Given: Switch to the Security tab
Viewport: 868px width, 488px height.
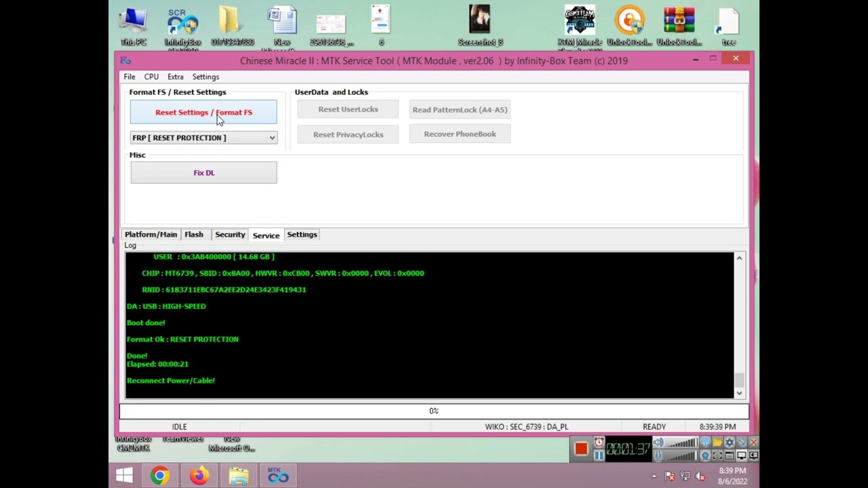Looking at the screenshot, I should pos(230,235).
